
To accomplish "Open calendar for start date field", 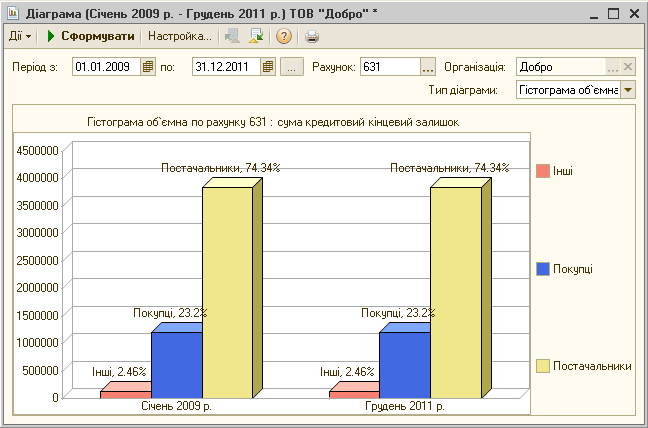I will tap(148, 67).
